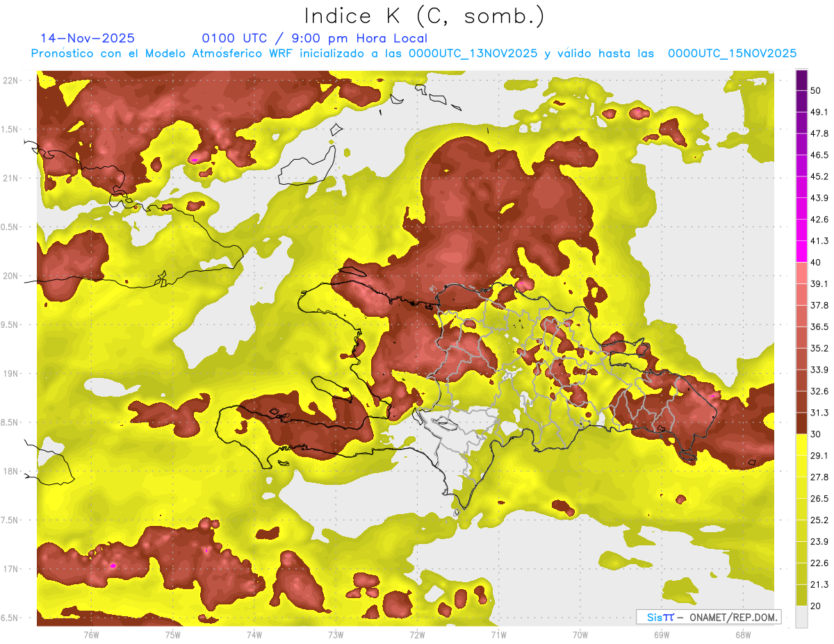The image size is (834, 644).
Task: Click the latitude label "20N"
Action: click(10, 276)
